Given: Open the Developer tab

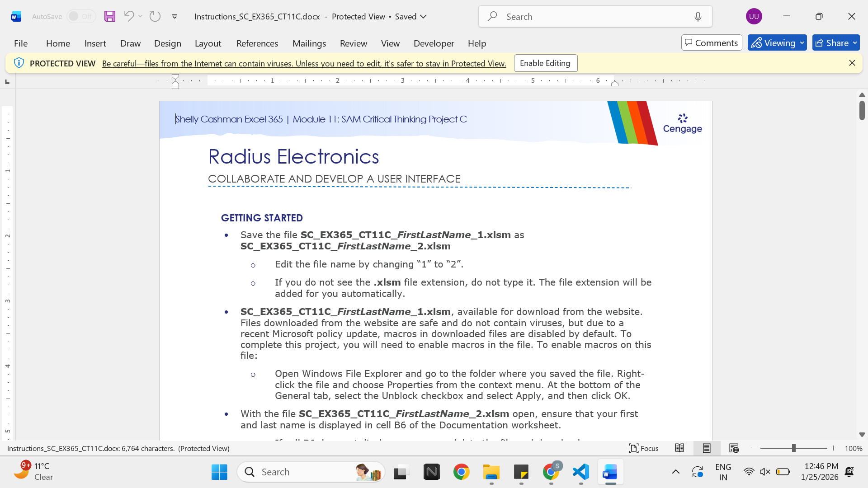Looking at the screenshot, I should [434, 43].
